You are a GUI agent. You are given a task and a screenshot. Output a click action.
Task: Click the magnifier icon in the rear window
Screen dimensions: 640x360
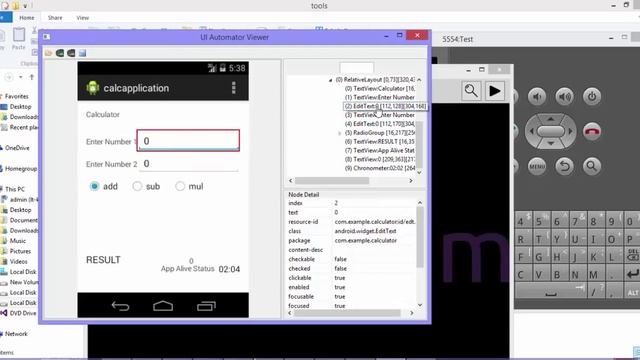[x=471, y=91]
